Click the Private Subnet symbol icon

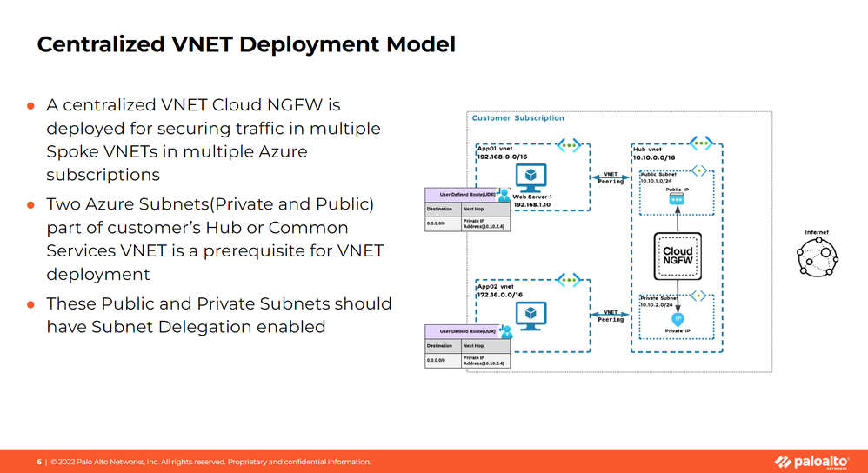[698, 296]
